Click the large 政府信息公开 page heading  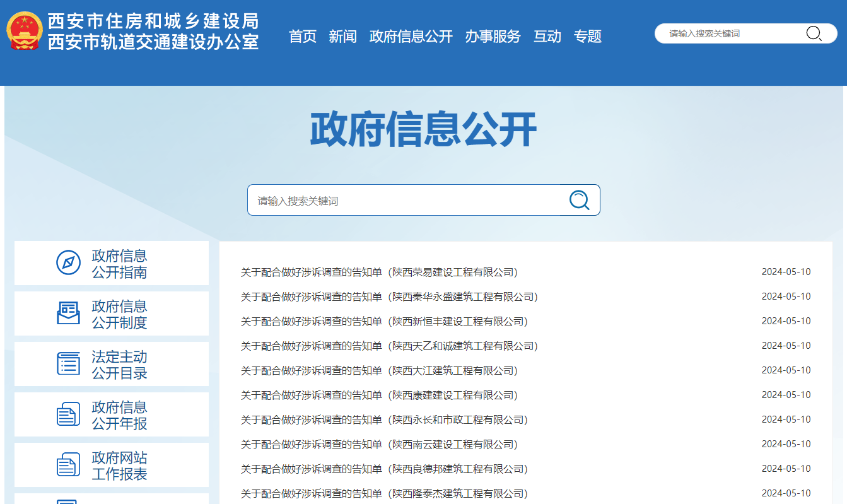[423, 130]
